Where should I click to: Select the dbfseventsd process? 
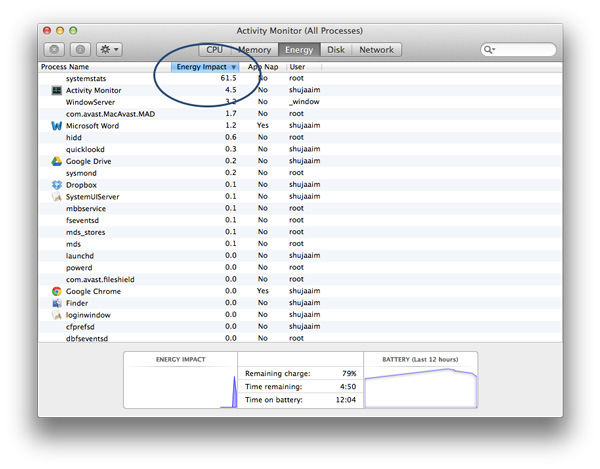(x=300, y=338)
